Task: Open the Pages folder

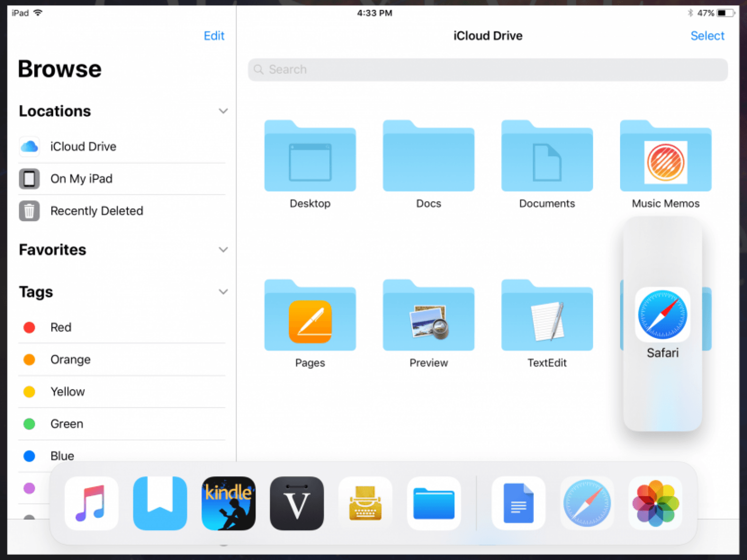Action: [310, 315]
